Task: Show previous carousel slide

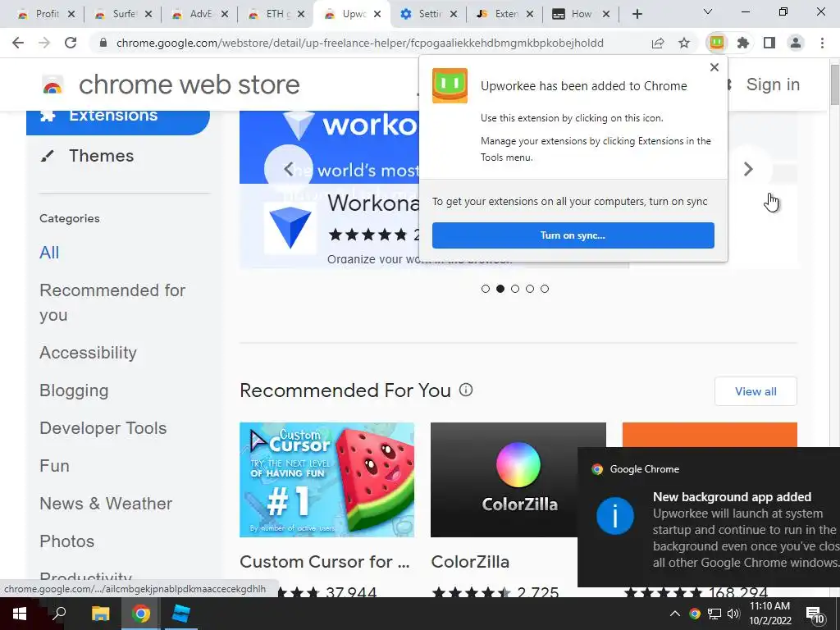Action: tap(288, 169)
